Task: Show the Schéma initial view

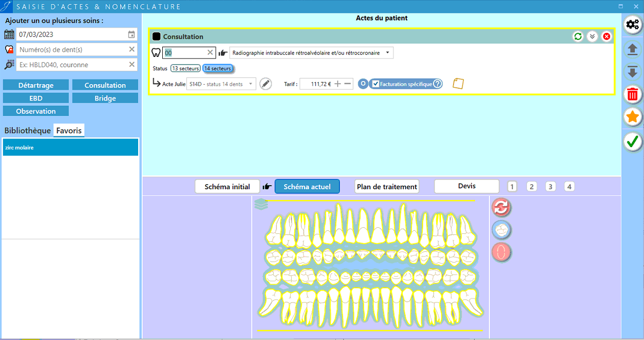Action: pyautogui.click(x=227, y=187)
